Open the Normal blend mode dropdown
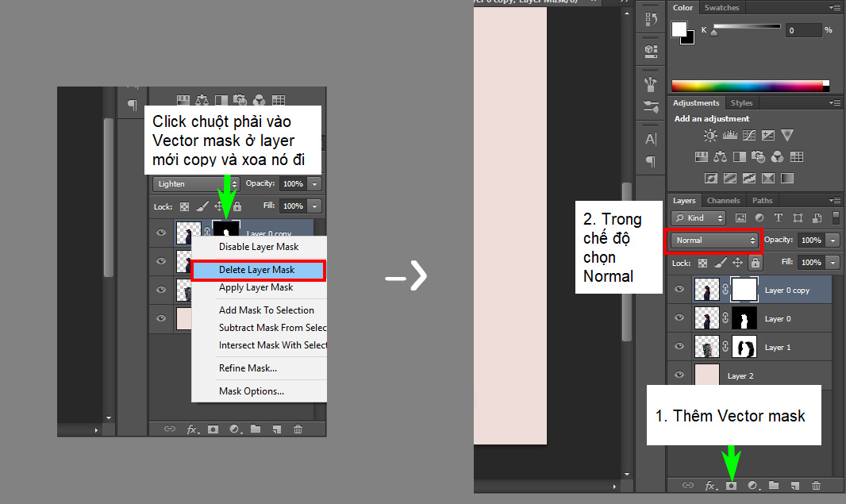 pyautogui.click(x=714, y=240)
